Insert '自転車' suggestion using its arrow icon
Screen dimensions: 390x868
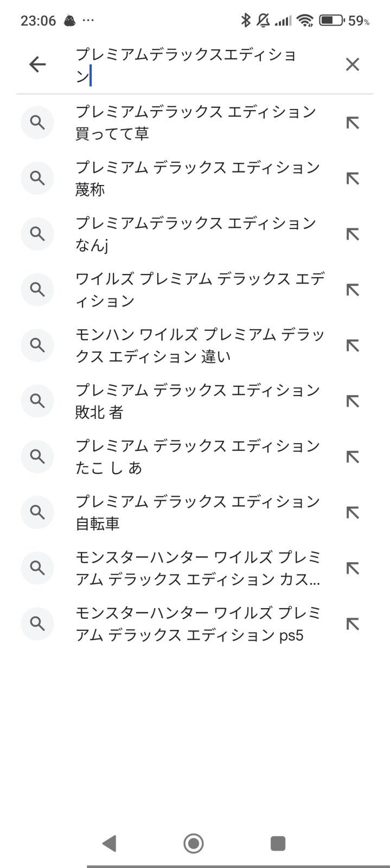(x=353, y=512)
